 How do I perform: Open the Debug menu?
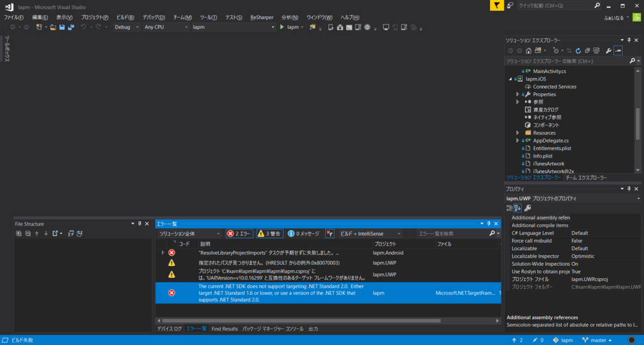[x=153, y=17]
